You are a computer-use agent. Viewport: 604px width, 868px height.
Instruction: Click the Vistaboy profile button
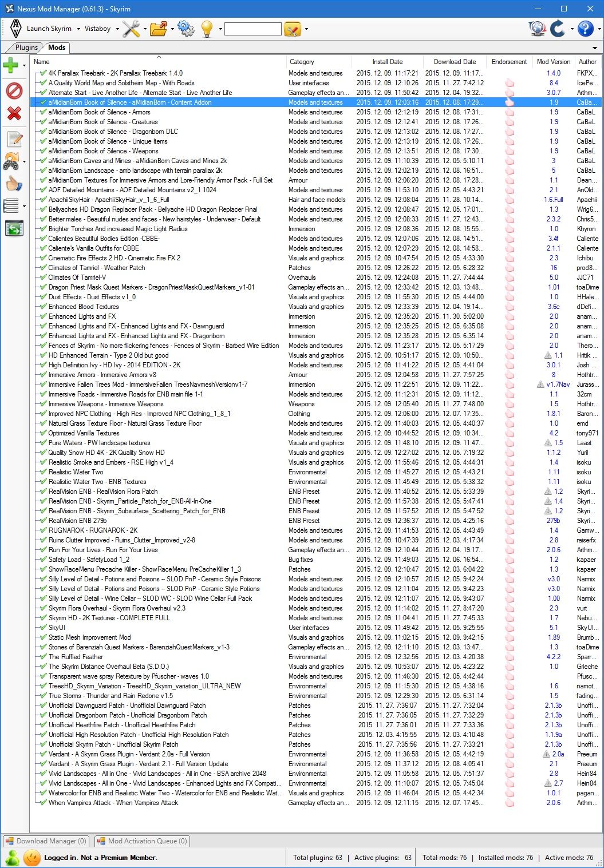coord(98,29)
